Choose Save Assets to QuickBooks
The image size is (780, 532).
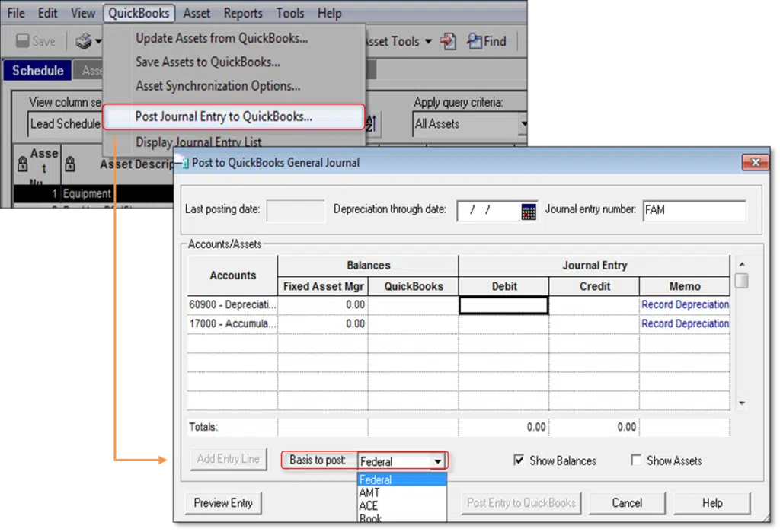pyautogui.click(x=208, y=62)
